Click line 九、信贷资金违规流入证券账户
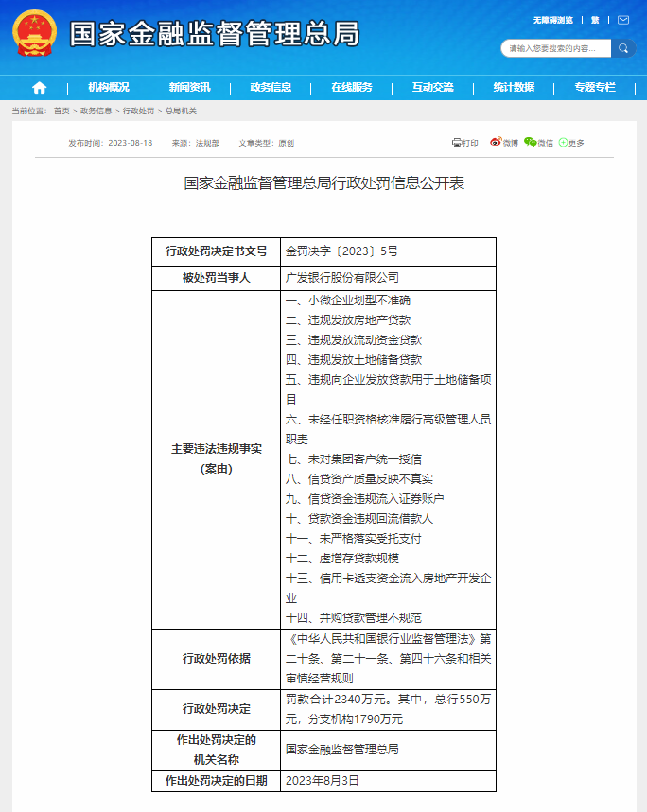Image resolution: width=647 pixels, height=812 pixels. pyautogui.click(x=365, y=499)
